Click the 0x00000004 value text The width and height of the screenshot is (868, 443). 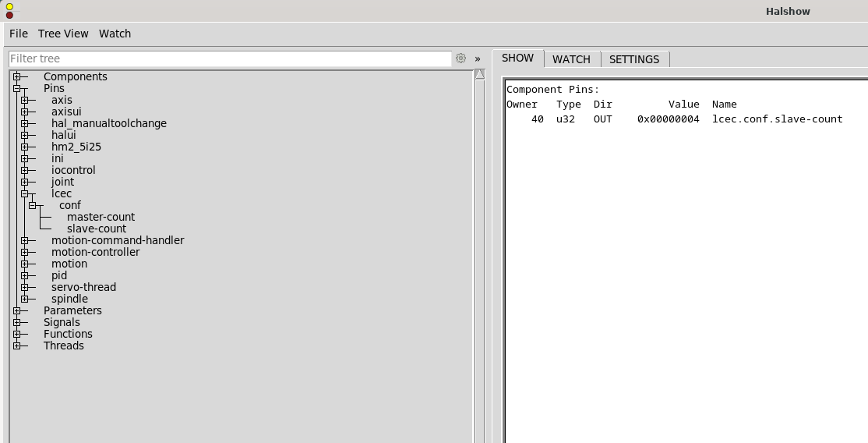[x=669, y=119]
